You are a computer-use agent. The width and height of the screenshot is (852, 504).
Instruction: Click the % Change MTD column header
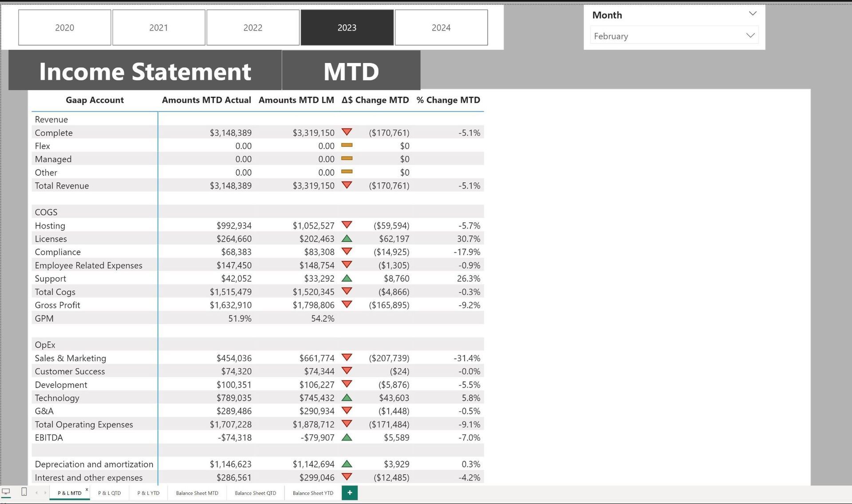pyautogui.click(x=448, y=100)
